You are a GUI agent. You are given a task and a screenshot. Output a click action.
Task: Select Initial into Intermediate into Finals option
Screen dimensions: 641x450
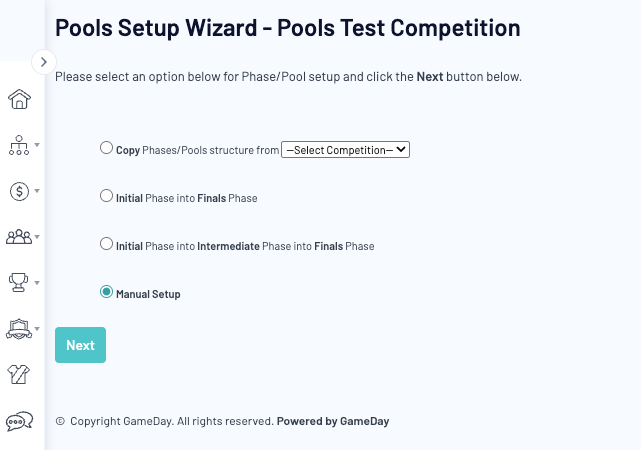(x=107, y=243)
